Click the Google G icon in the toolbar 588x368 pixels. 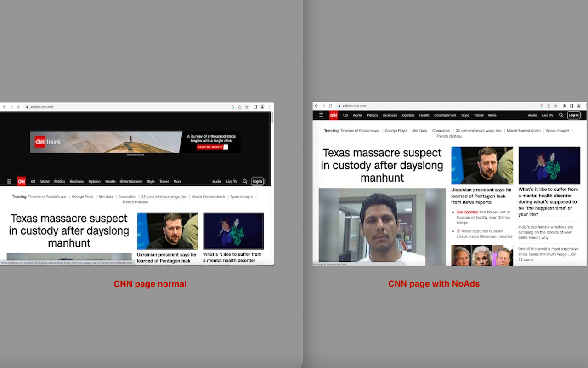click(x=541, y=105)
